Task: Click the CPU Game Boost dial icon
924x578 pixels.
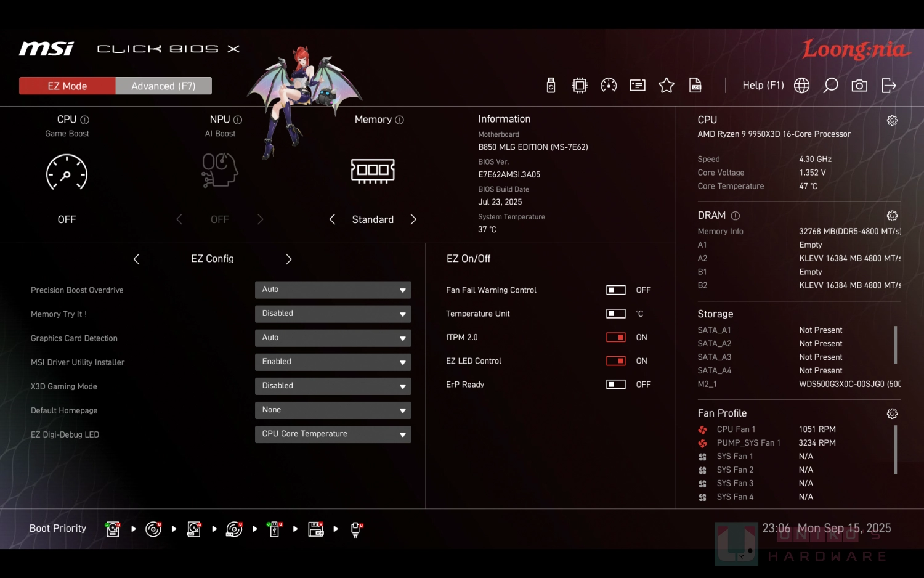Action: tap(67, 172)
